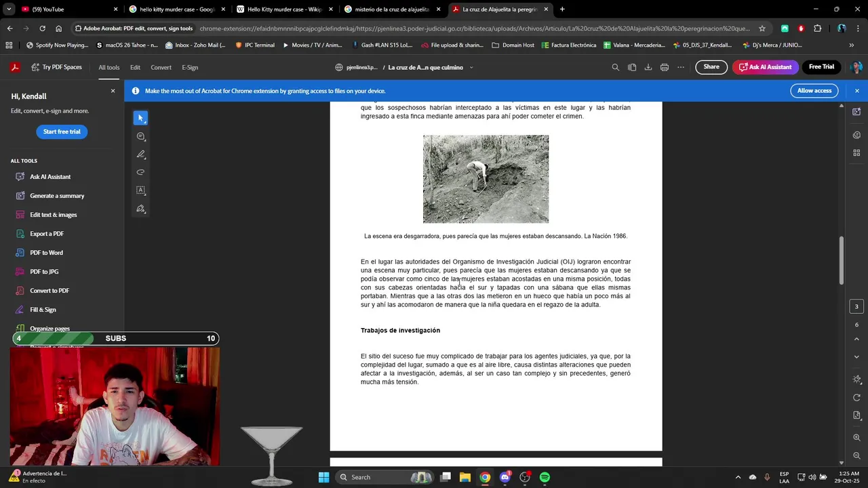Viewport: 868px width, 488px height.
Task: Open the All tools tab
Action: (108, 67)
